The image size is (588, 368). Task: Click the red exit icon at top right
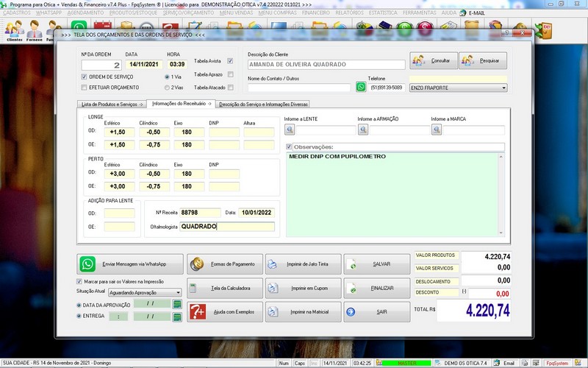546,29
